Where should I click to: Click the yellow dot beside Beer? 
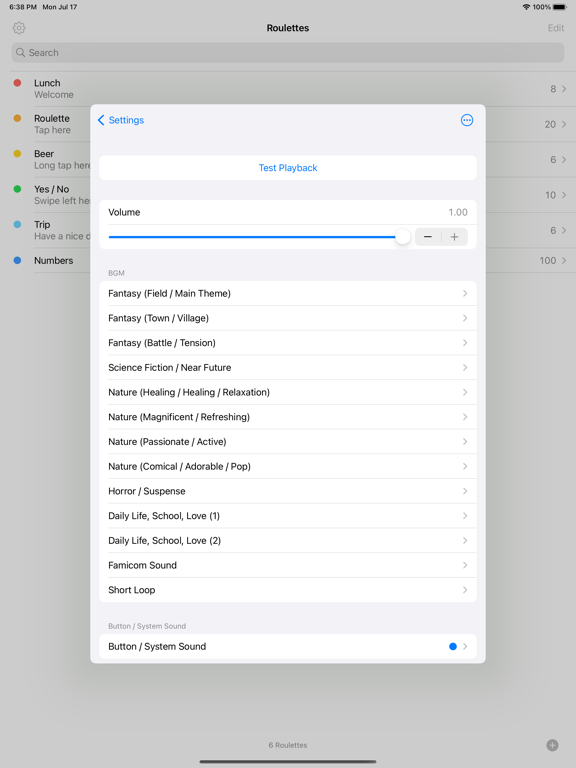click(17, 154)
